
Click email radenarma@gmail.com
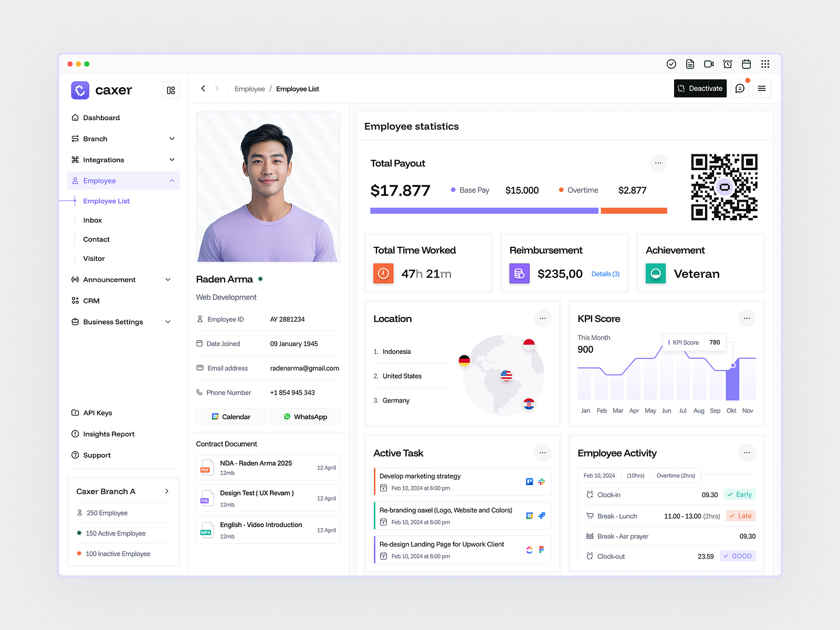[x=304, y=368]
